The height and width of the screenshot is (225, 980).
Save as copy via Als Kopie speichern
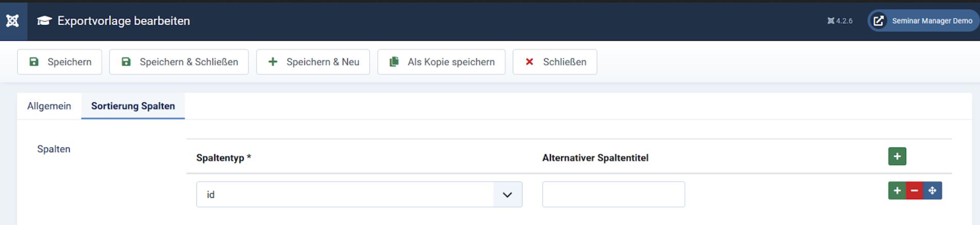point(441,62)
